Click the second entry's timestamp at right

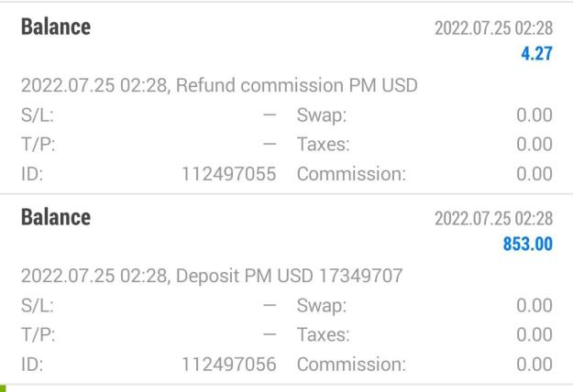point(493,219)
